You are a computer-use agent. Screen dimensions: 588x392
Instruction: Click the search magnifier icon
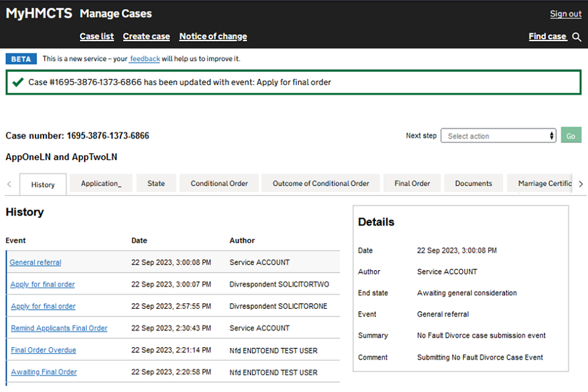coord(576,37)
